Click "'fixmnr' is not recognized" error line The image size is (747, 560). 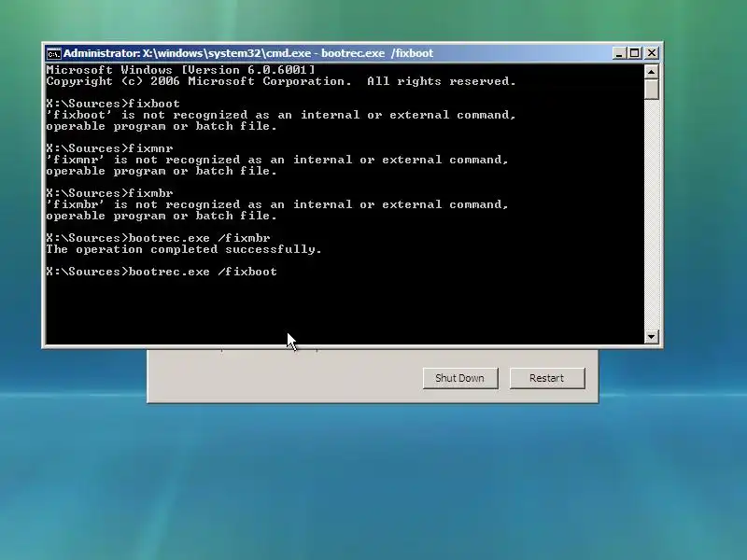click(277, 160)
